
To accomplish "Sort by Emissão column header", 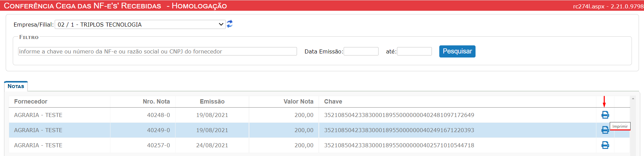I will pyautogui.click(x=212, y=102).
